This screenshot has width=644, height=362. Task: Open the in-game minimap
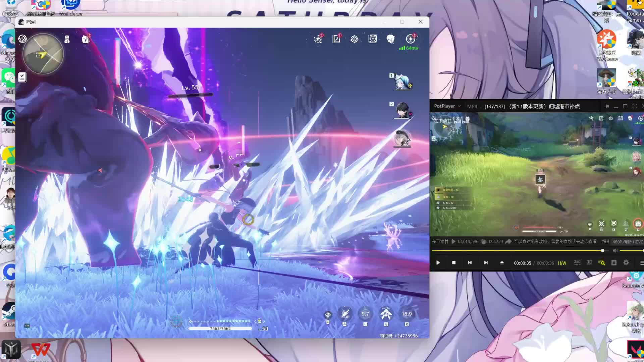pyautogui.click(x=43, y=54)
